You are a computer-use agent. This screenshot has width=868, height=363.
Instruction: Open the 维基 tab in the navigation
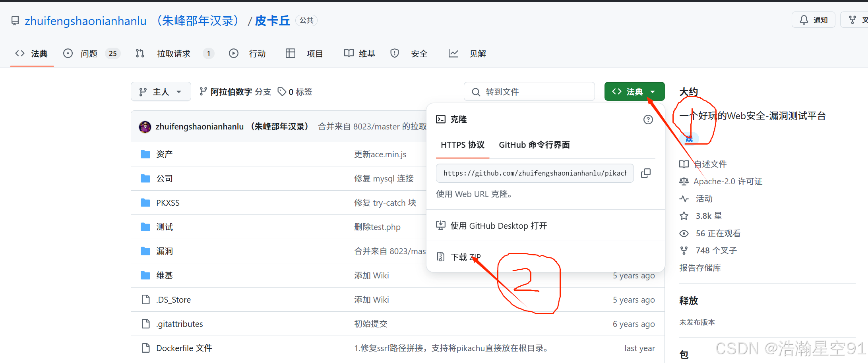359,54
